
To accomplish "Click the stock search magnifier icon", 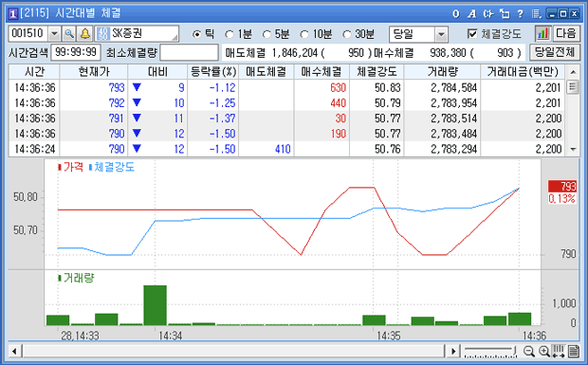I will point(69,34).
